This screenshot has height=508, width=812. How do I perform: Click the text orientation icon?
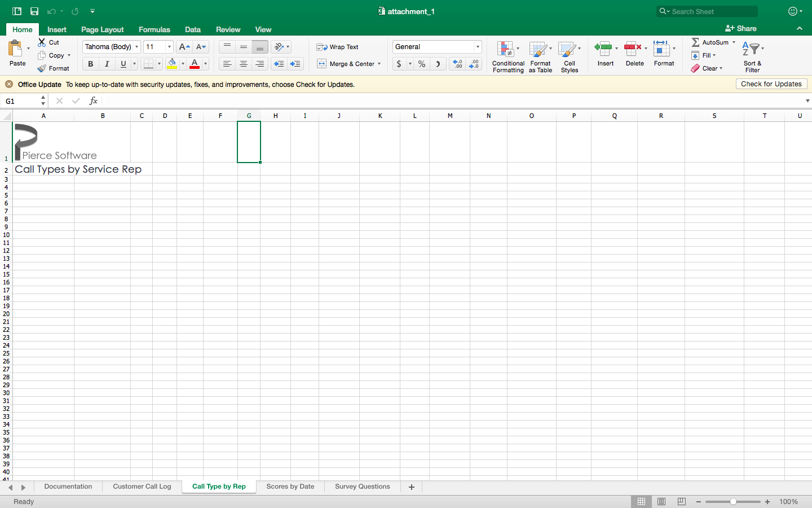pyautogui.click(x=279, y=47)
